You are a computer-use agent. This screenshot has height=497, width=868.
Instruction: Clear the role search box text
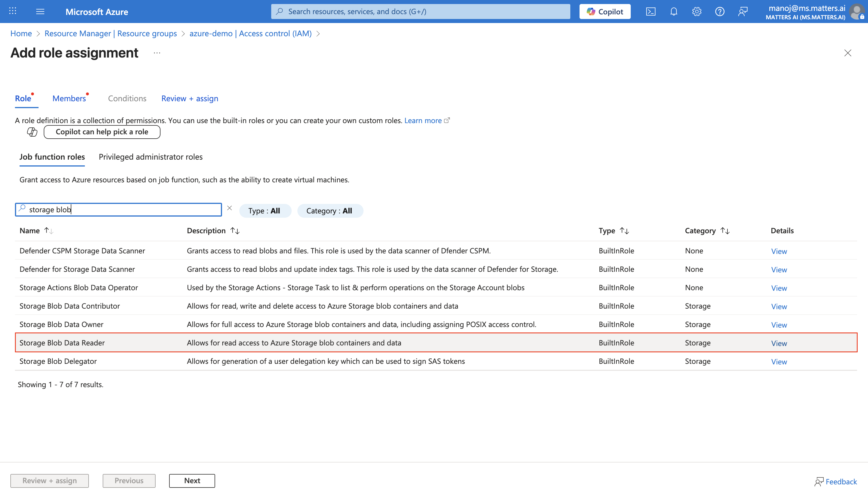pos(230,208)
